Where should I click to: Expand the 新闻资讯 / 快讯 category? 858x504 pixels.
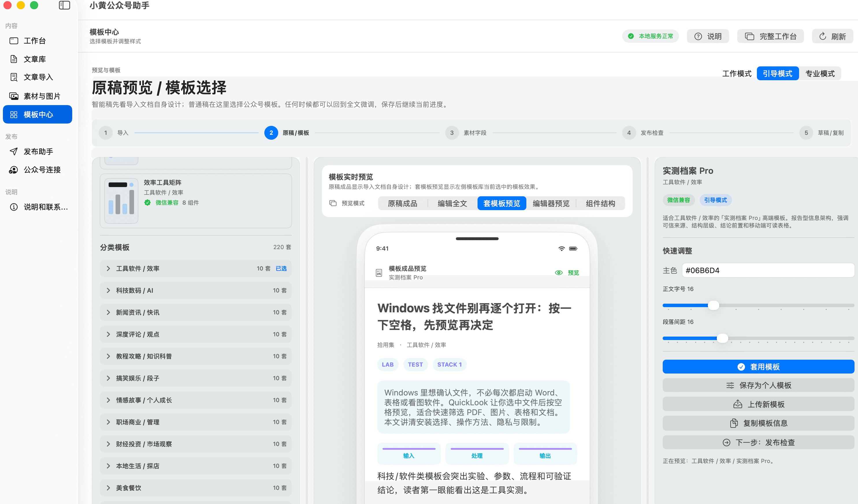point(195,312)
